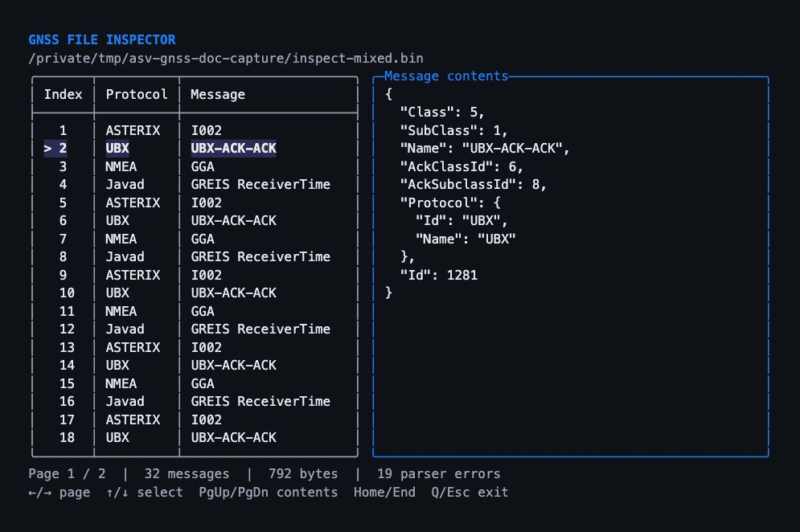Select row 3 NMEA GGA message
The image size is (800, 532).
coord(195,166)
